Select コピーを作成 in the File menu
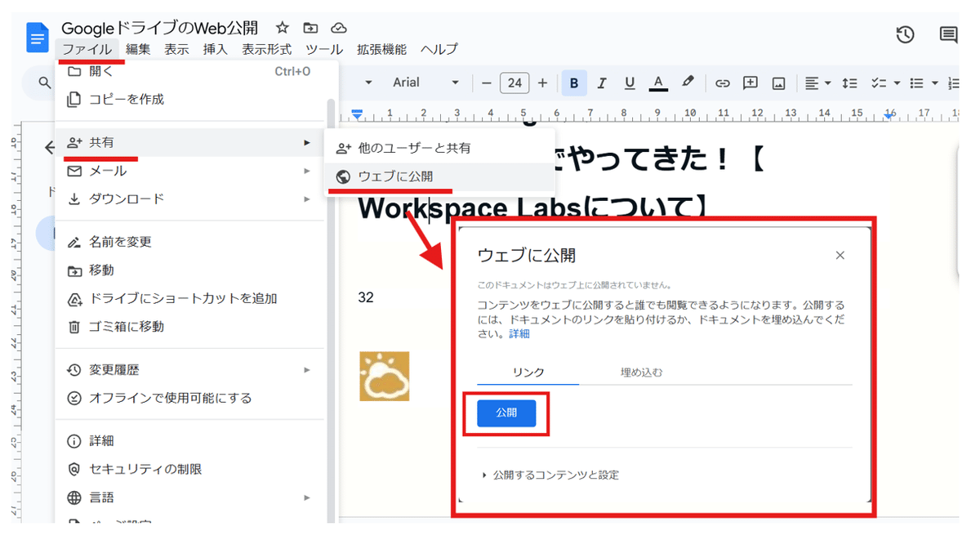This screenshot has width=980, height=540. pyautogui.click(x=189, y=99)
